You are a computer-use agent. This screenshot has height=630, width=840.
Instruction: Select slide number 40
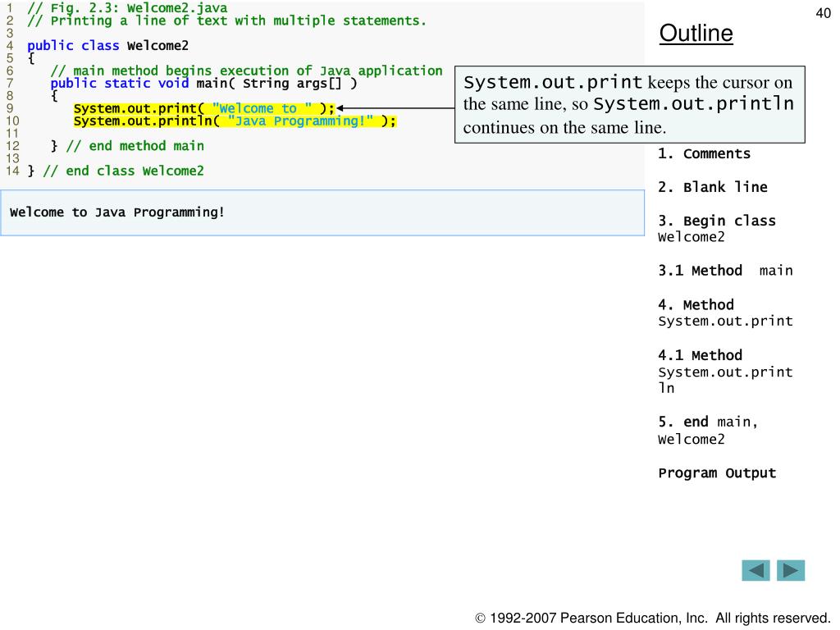[823, 13]
